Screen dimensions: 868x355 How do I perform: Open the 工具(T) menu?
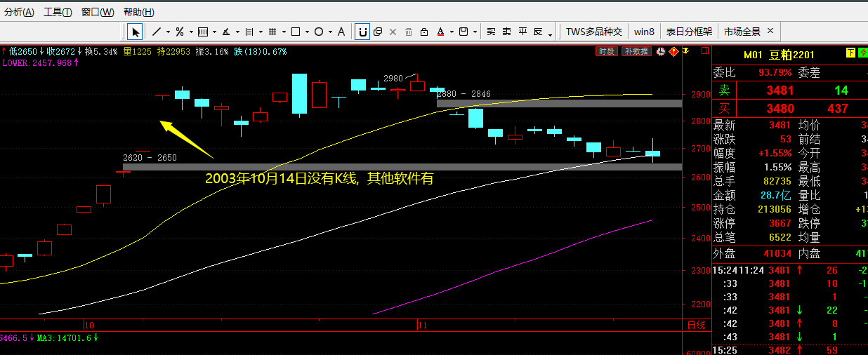(57, 12)
